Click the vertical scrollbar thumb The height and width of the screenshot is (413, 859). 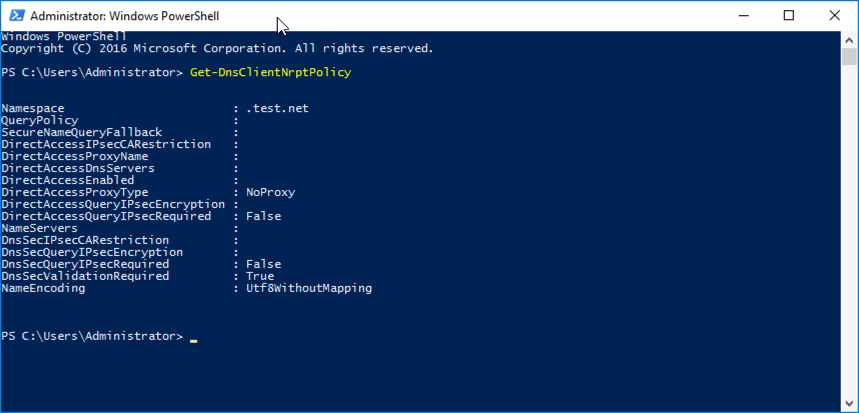point(849,56)
